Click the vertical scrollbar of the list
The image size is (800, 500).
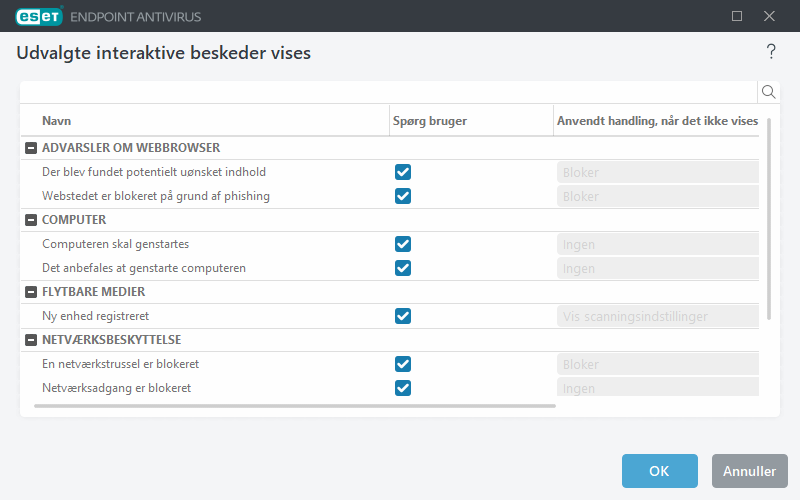769,219
